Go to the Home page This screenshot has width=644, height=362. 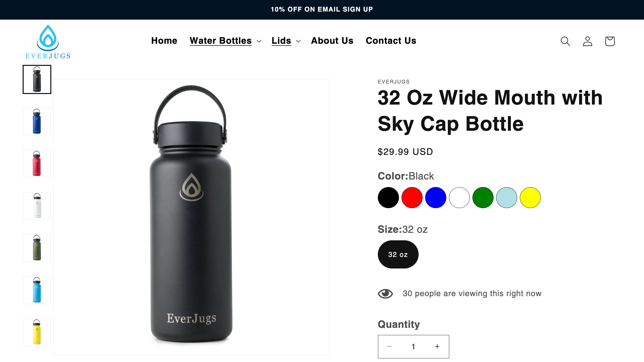point(164,41)
